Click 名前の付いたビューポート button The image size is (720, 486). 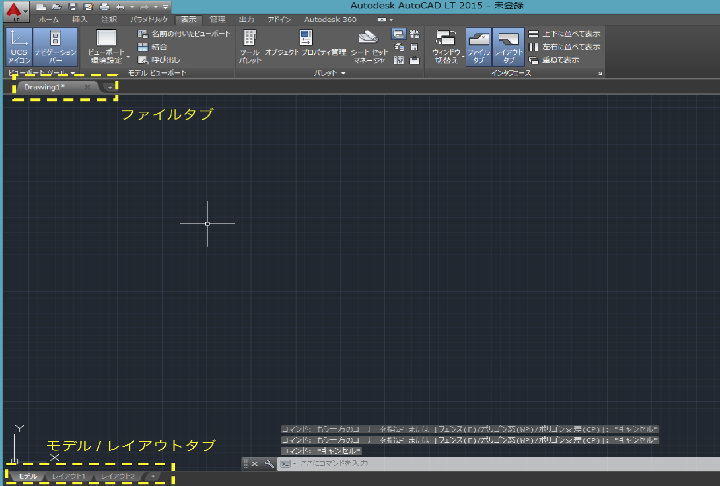pyautogui.click(x=184, y=34)
